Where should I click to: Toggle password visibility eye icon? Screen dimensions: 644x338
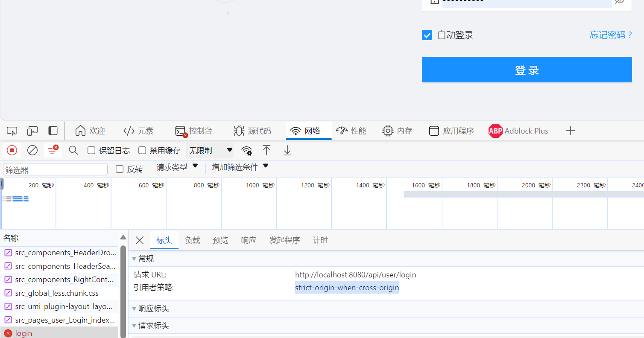pos(620,1)
